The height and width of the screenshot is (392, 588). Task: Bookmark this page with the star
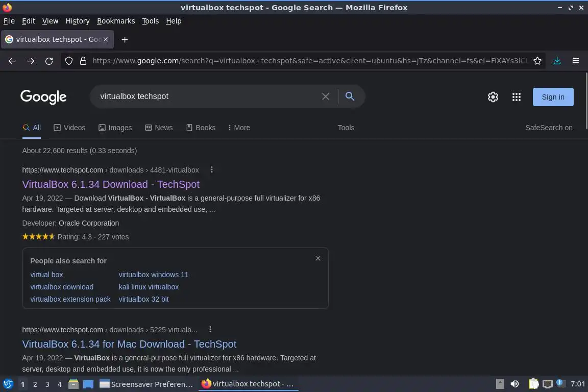click(x=537, y=61)
